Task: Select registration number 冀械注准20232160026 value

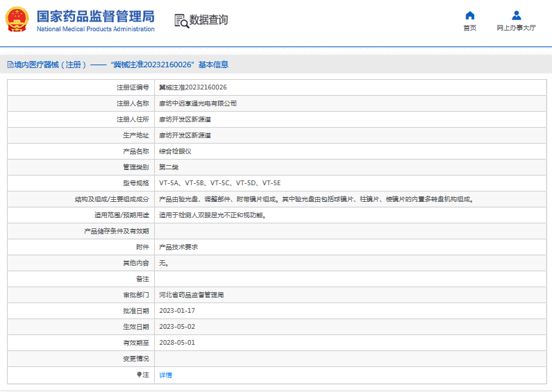Action: tap(193, 87)
